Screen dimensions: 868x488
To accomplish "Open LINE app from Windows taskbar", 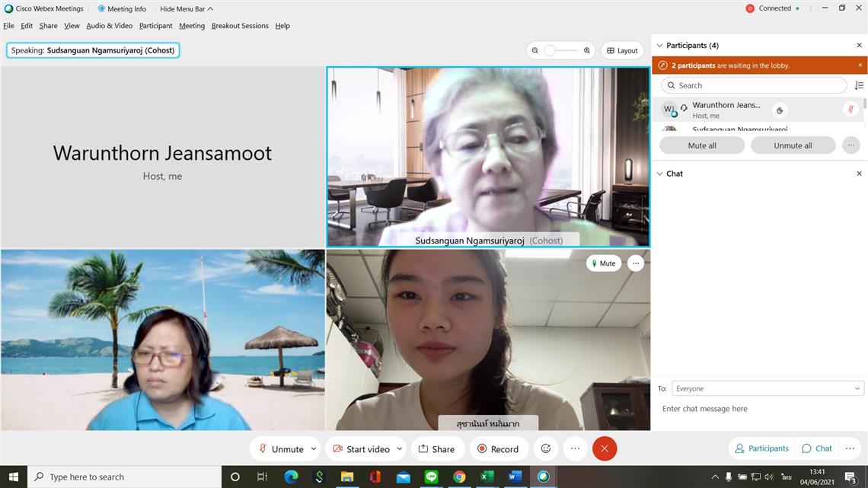I will [x=431, y=477].
